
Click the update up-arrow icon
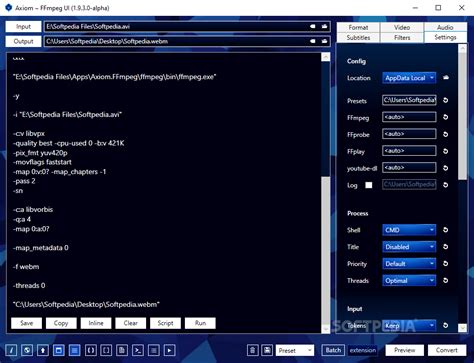[43, 350]
